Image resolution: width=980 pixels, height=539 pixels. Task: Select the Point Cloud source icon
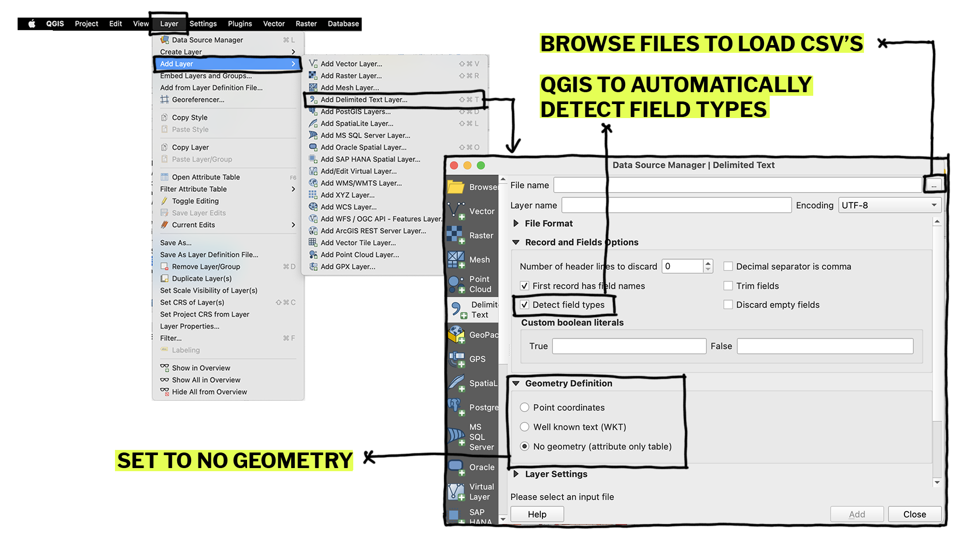point(456,284)
